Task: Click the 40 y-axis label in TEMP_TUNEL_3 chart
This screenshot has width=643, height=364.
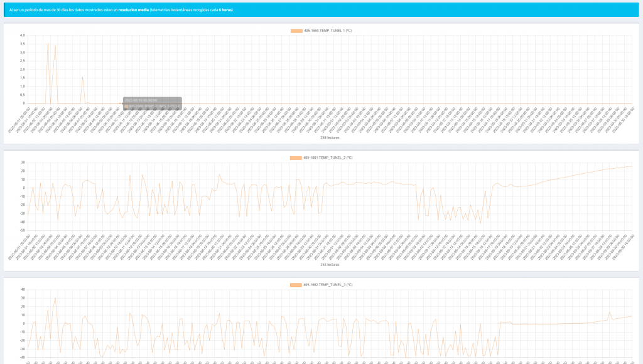Action: tap(23, 290)
